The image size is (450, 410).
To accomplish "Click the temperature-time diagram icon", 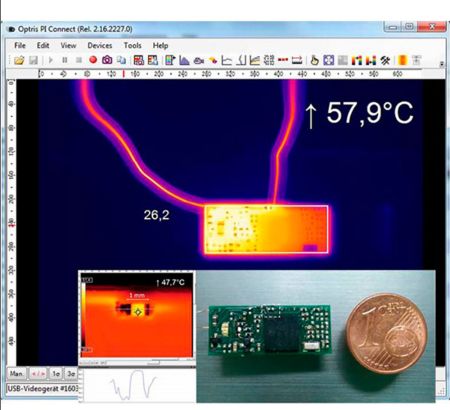I will [x=227, y=60].
